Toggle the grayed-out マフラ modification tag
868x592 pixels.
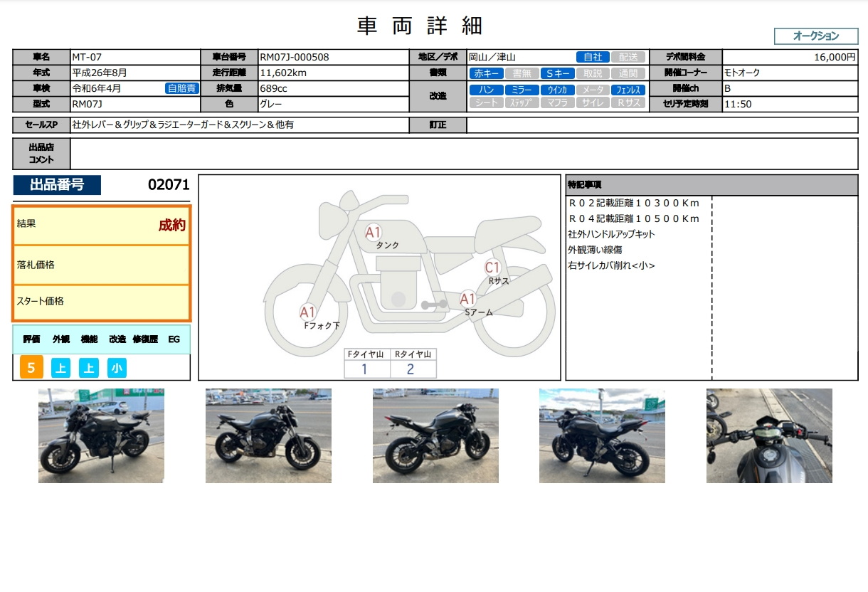(557, 102)
